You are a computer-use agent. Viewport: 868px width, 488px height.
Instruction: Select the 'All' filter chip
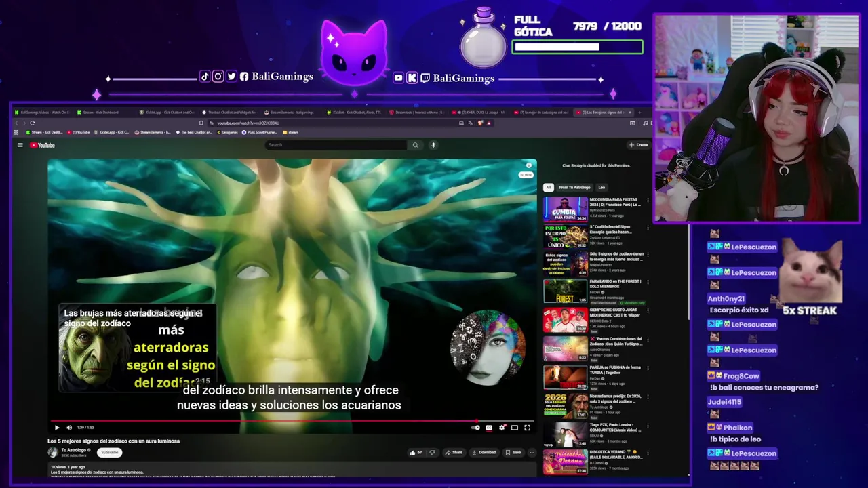pos(549,187)
